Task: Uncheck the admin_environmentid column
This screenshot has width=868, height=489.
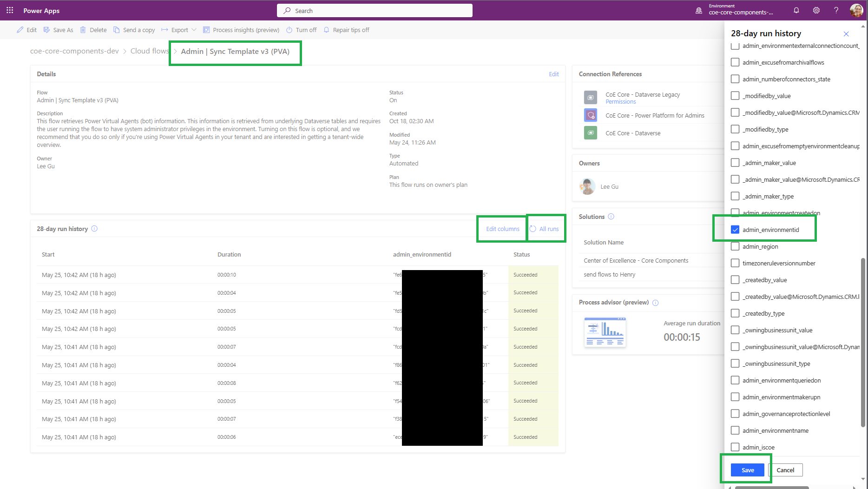Action: tap(735, 229)
